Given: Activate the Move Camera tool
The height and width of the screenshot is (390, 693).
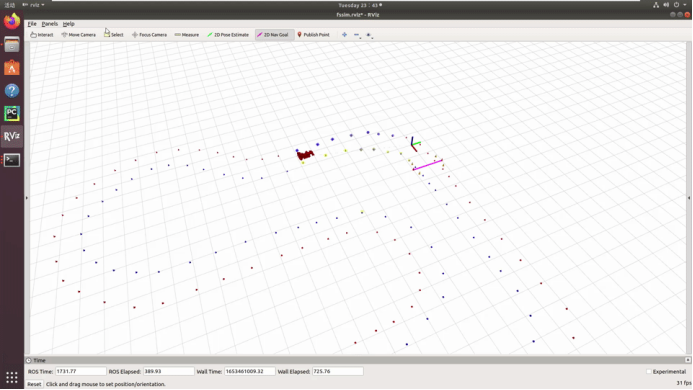Looking at the screenshot, I should pos(78,34).
